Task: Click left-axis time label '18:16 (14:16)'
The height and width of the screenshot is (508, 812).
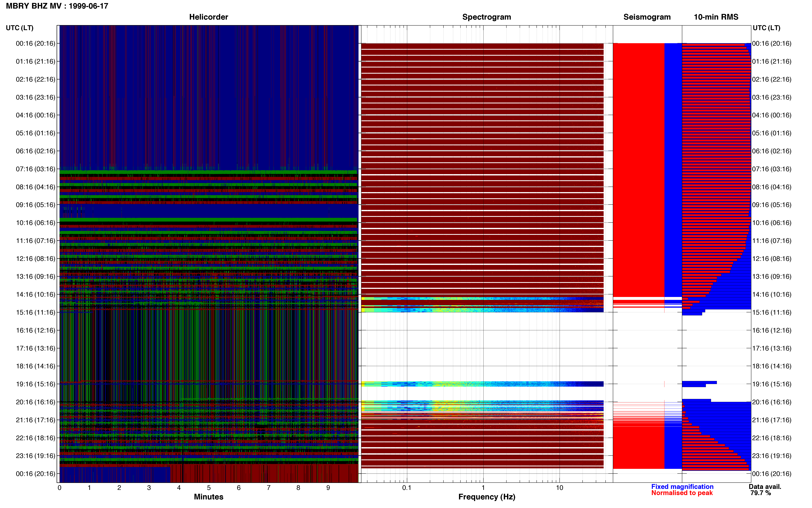Action: tap(36, 366)
